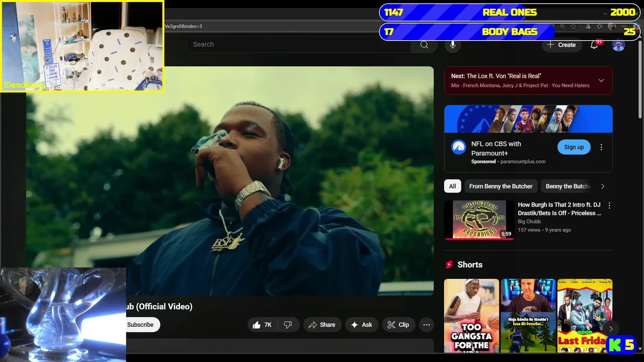The width and height of the screenshot is (644, 362).
Task: Click 'Next: The Lox ft. Von' text
Action: [496, 76]
